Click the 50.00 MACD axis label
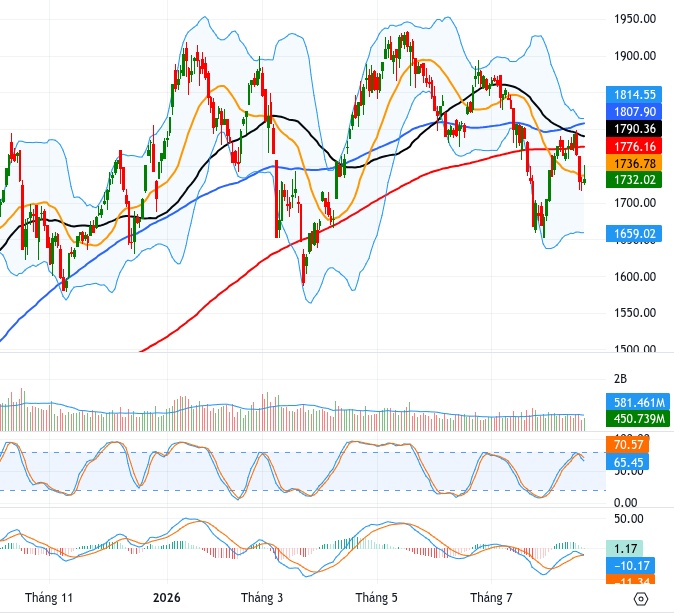This screenshot has width=674, height=613. click(629, 518)
